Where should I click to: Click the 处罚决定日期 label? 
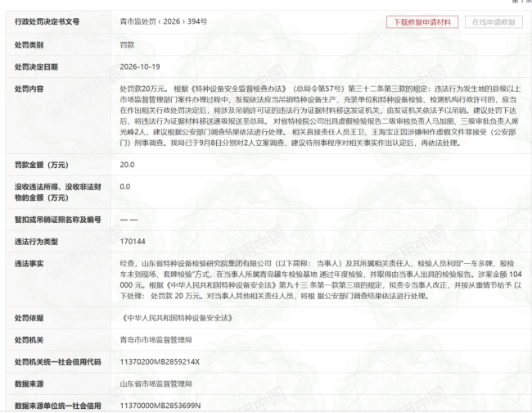36,67
